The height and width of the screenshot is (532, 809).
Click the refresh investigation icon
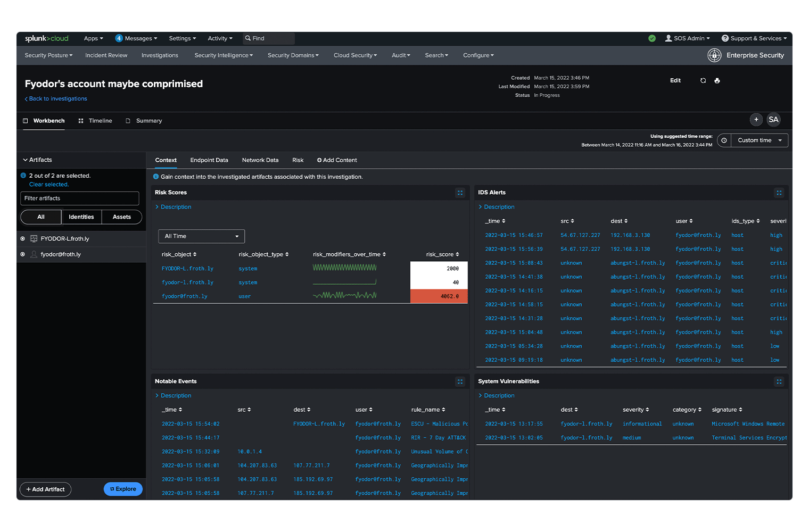point(703,80)
